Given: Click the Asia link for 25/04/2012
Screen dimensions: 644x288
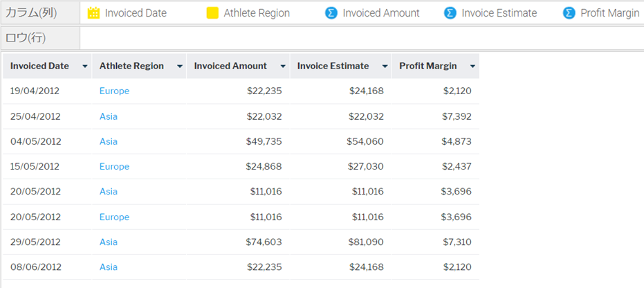Looking at the screenshot, I should coord(109,116).
